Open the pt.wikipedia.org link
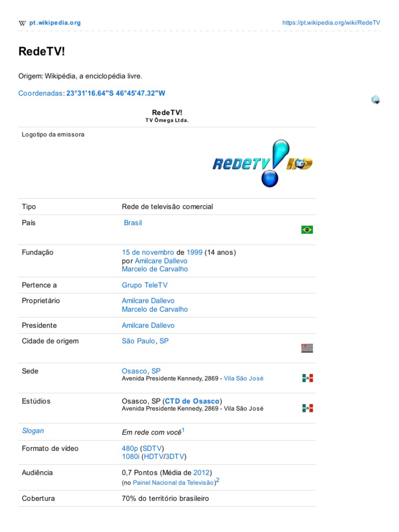 (x=55, y=23)
